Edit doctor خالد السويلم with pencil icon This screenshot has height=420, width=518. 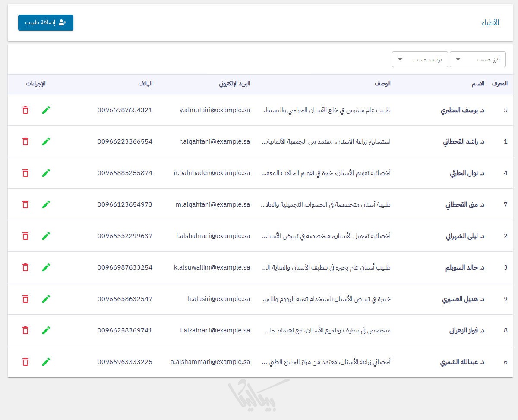click(x=46, y=267)
